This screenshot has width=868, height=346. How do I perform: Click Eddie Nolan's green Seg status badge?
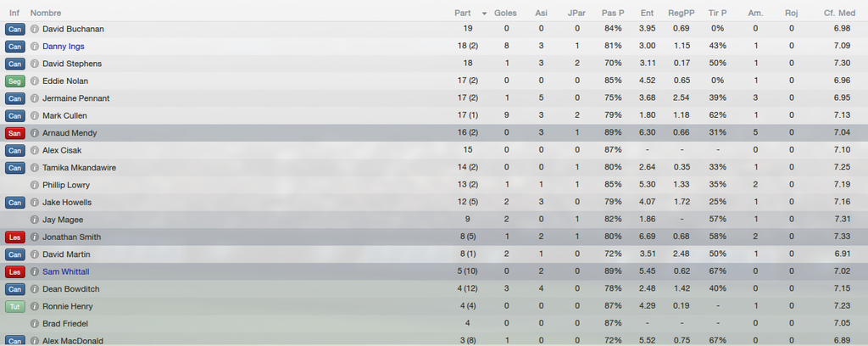tap(15, 81)
